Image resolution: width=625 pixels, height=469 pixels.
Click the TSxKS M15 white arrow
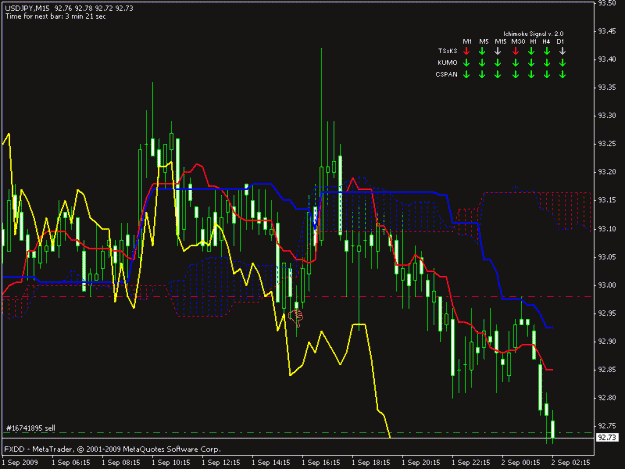pyautogui.click(x=497, y=51)
